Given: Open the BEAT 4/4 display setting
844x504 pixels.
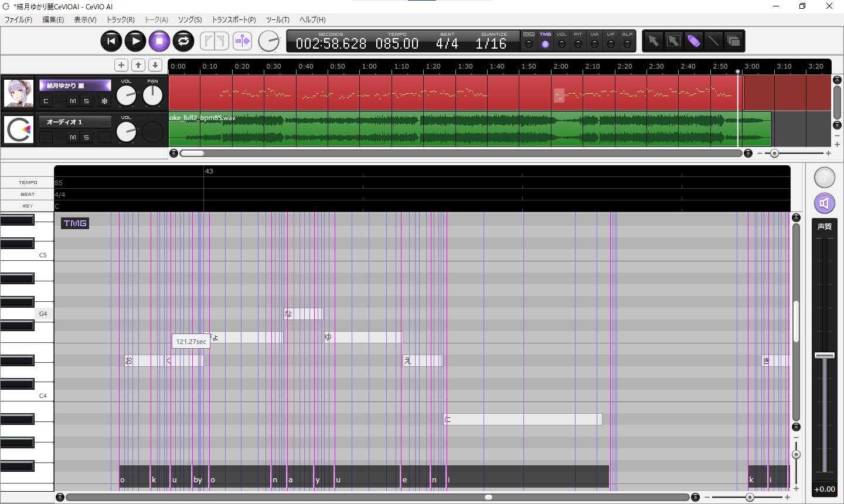Looking at the screenshot, I should click(x=447, y=43).
